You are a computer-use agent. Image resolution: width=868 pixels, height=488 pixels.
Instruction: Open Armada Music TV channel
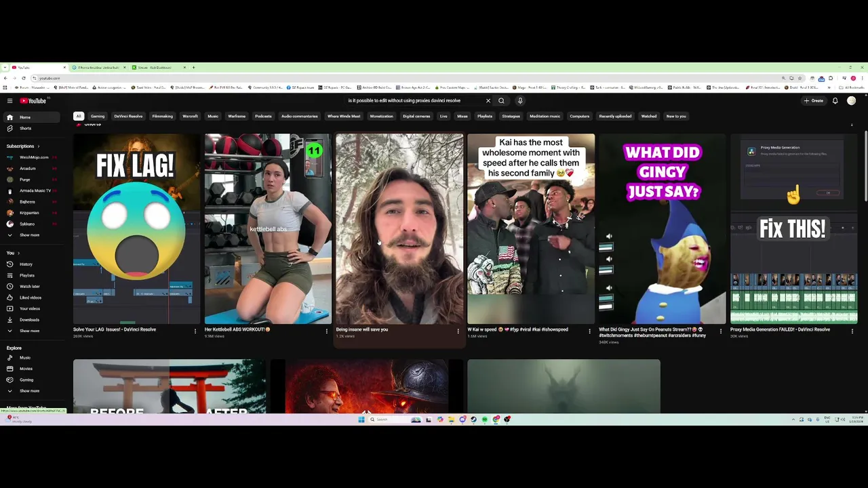point(33,190)
